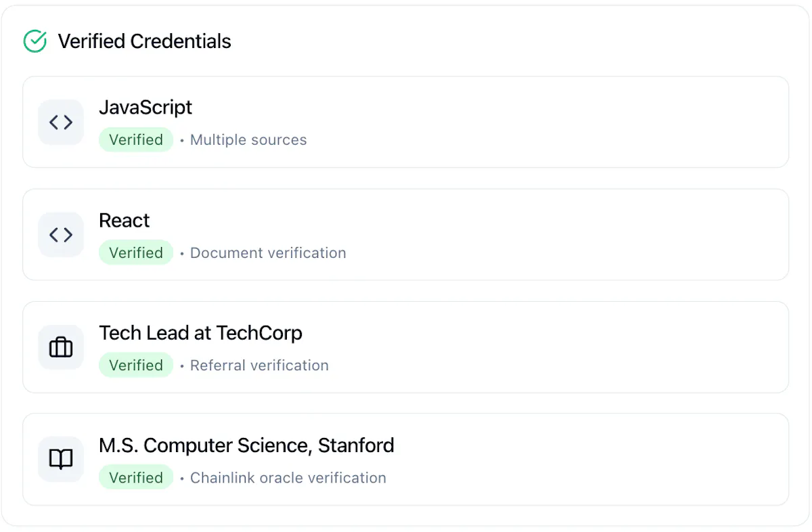Select the 'React' credential title
Viewport: 812px width, 532px height.
point(125,221)
